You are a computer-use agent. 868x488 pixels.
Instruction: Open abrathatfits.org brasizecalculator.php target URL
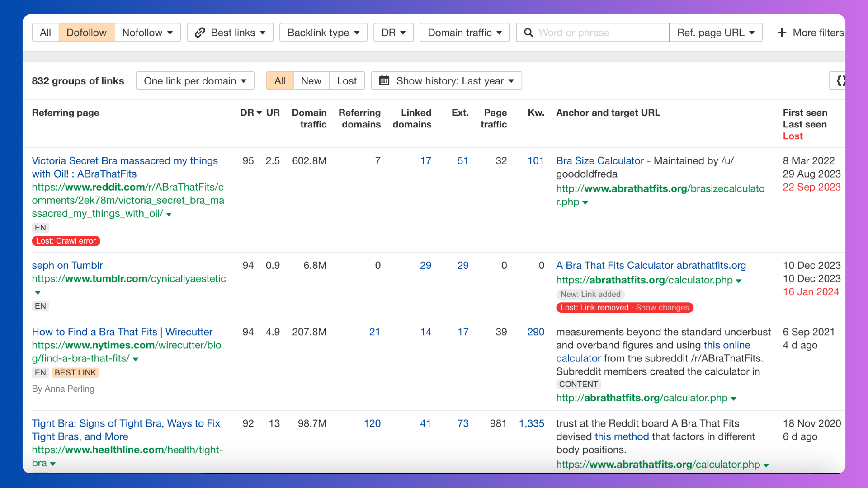tap(660, 195)
